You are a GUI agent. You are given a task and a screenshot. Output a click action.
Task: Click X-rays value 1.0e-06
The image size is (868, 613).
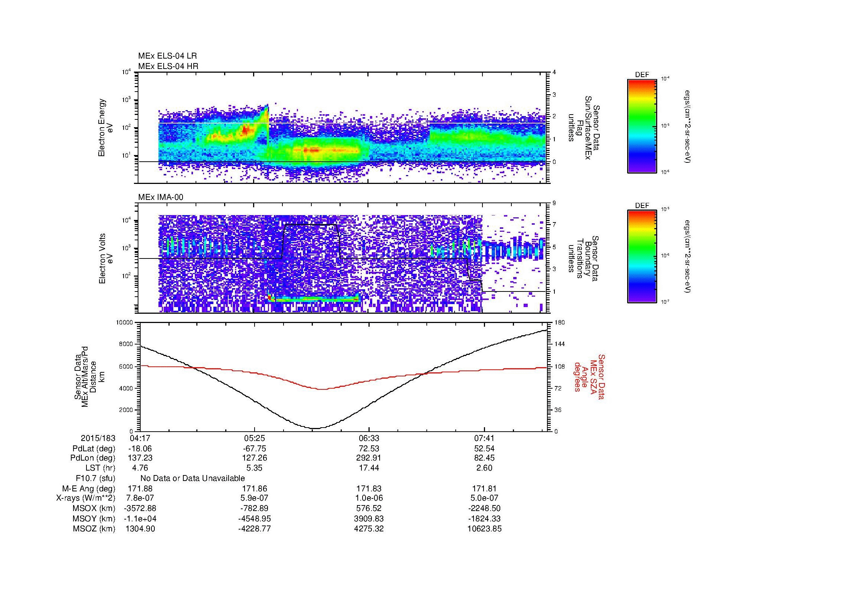point(369,498)
